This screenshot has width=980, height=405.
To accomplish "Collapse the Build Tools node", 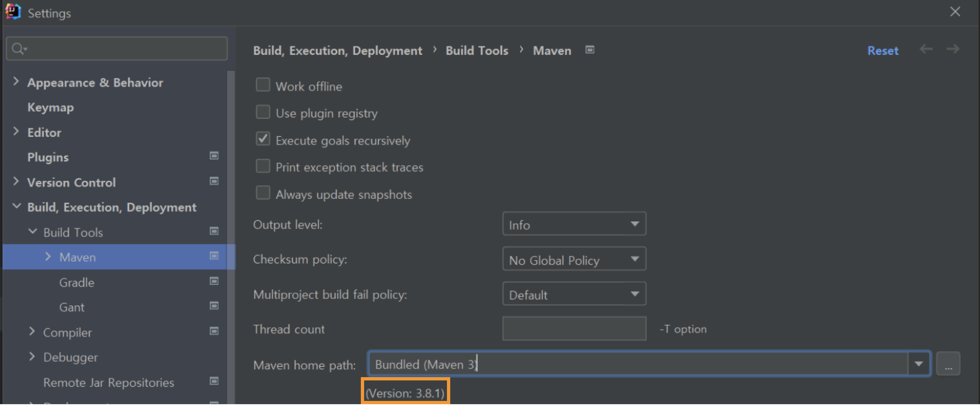I will click(x=32, y=232).
